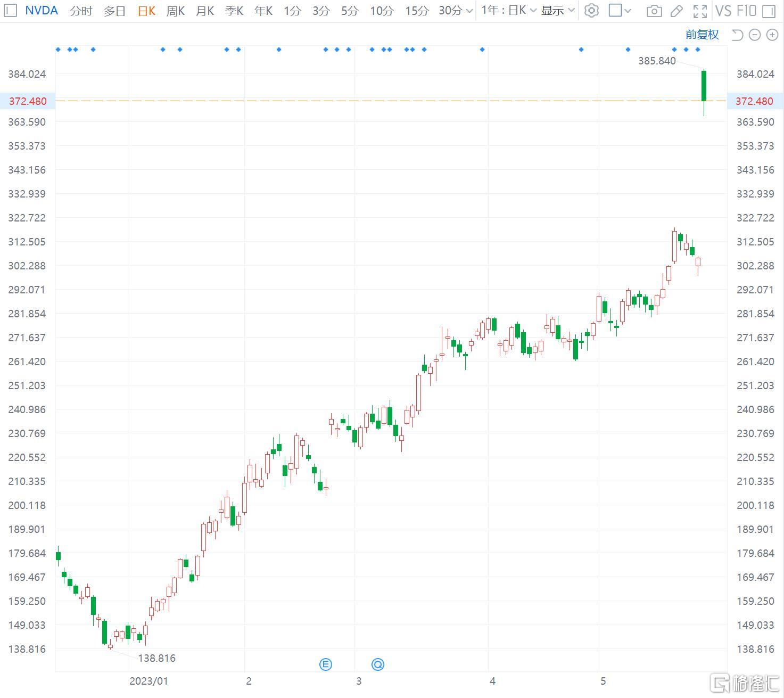Click the 343.156 right axis price
Image resolution: width=784 pixels, height=698 pixels.
(755, 170)
